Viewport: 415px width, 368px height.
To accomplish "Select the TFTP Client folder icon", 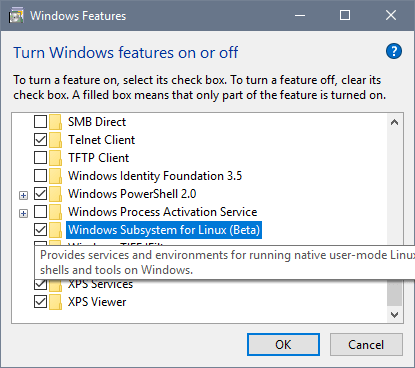I will 55,158.
